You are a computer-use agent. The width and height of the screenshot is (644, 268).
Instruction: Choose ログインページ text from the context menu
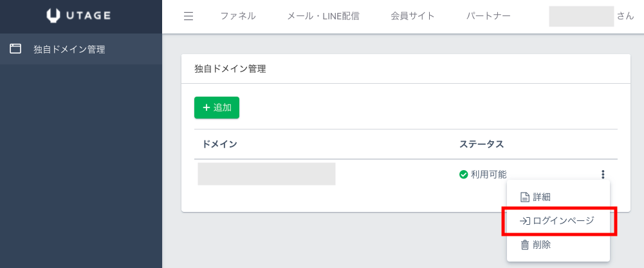564,221
